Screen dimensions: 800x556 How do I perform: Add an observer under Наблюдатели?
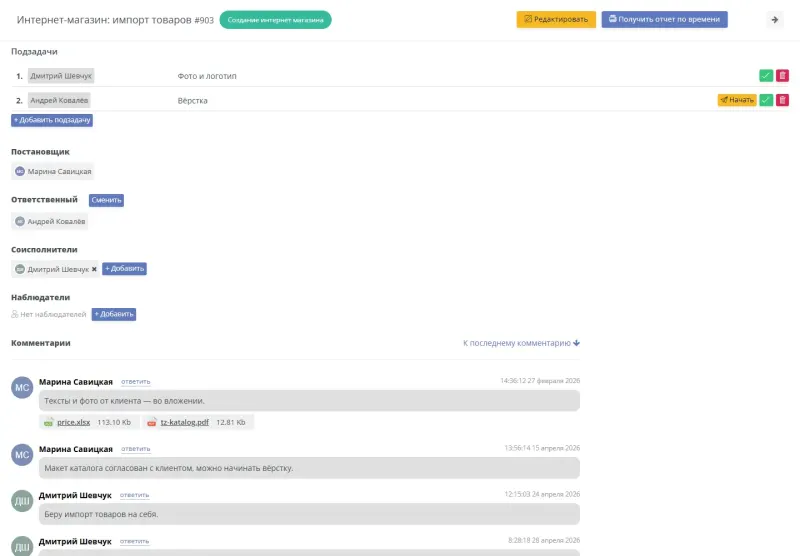pos(114,314)
